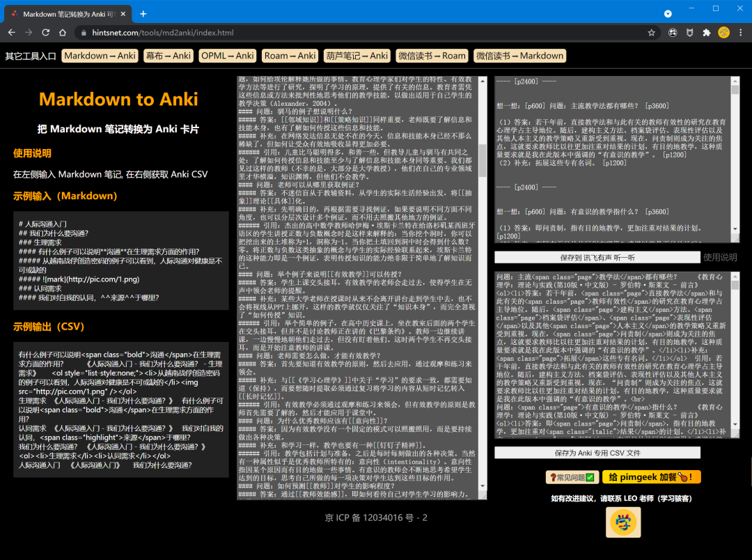
Task: Click the 其它工具入口 label
Action: point(31,56)
